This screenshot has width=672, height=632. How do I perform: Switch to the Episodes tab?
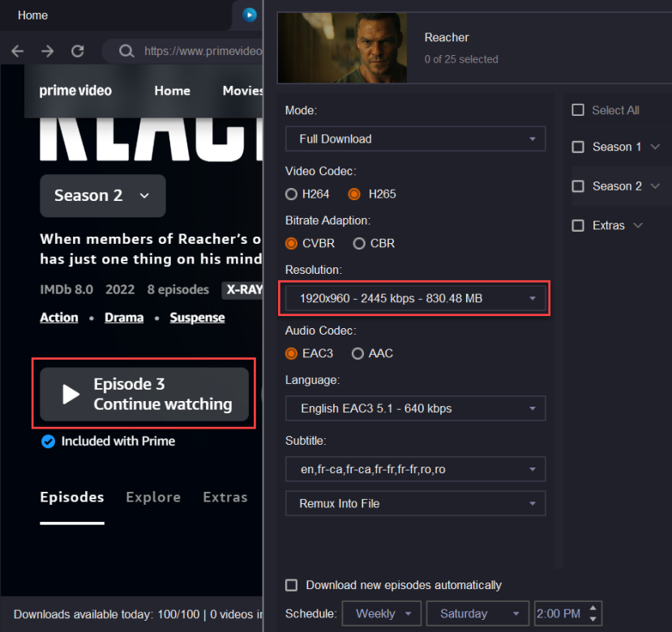(x=72, y=497)
